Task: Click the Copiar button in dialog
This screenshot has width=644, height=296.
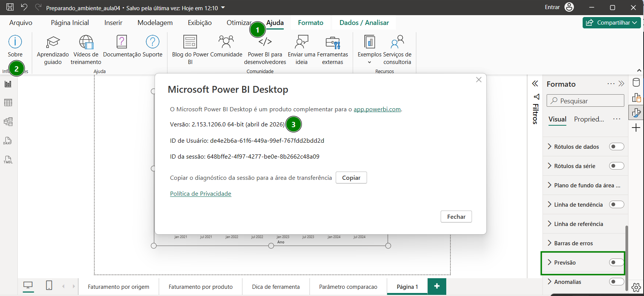Action: tap(351, 178)
